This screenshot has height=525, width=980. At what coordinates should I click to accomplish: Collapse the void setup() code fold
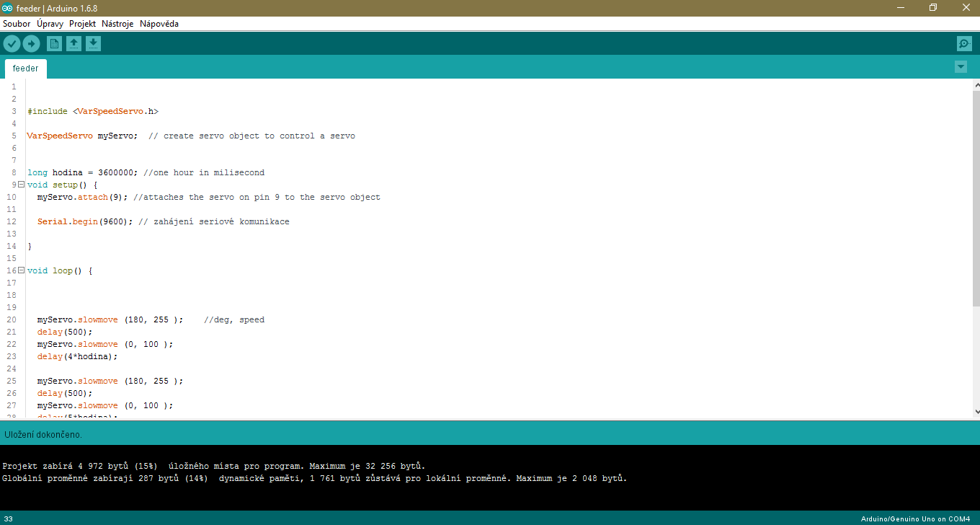(21, 185)
